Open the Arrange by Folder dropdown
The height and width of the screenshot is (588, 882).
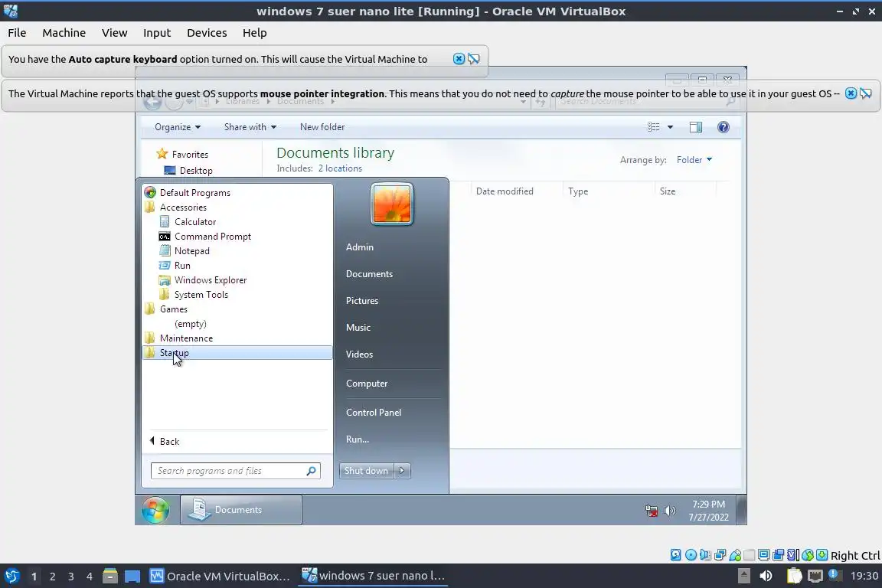[694, 160]
